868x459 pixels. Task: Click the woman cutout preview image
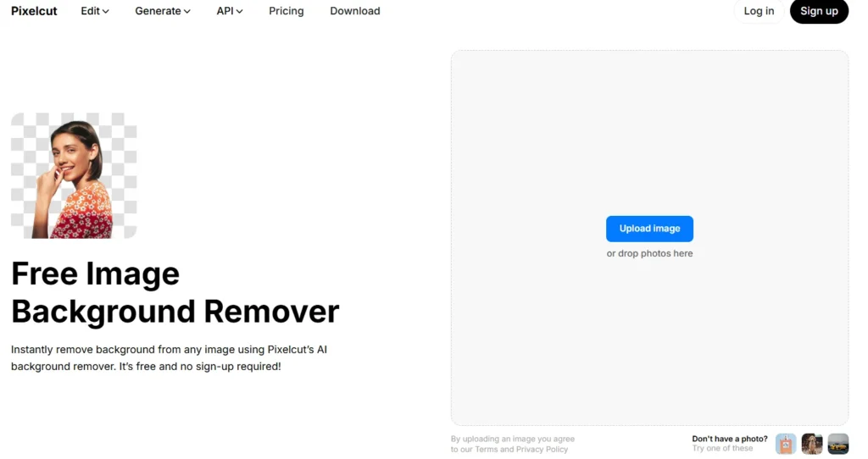[74, 175]
